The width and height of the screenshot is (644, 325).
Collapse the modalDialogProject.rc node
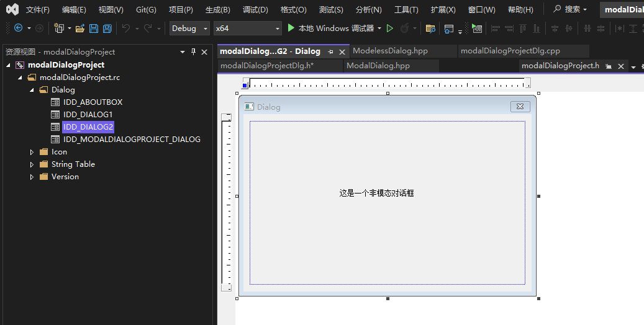20,78
